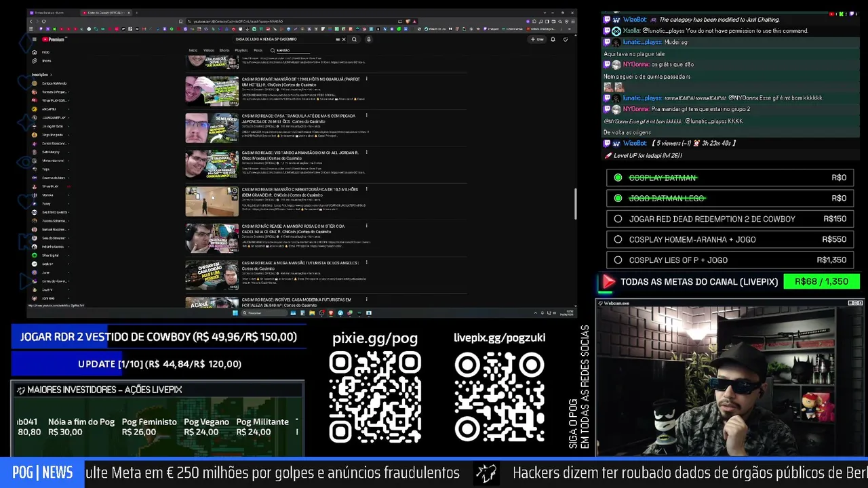Viewport: 868px width, 488px height.
Task: Click the YouTube Premium logo
Action: point(53,39)
